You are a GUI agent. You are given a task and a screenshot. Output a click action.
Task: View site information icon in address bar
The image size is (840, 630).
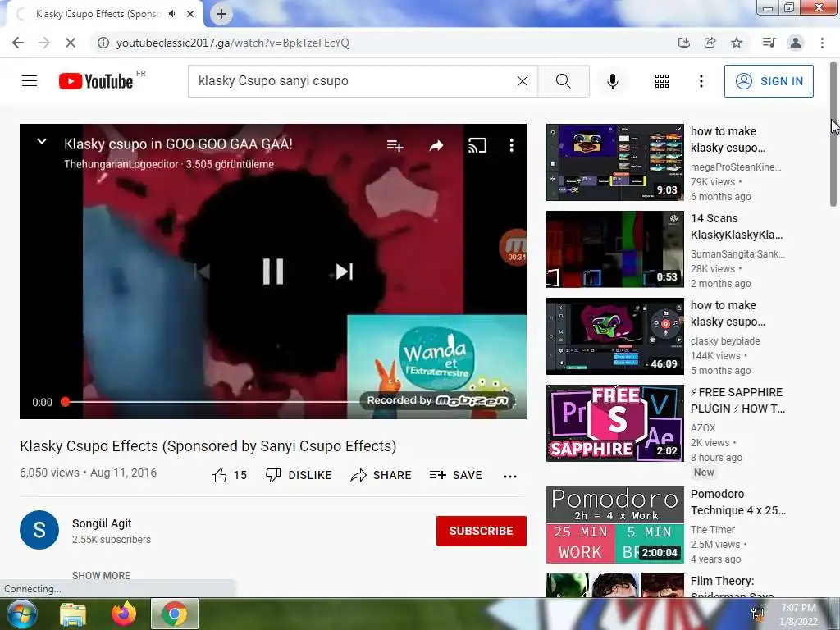point(103,43)
